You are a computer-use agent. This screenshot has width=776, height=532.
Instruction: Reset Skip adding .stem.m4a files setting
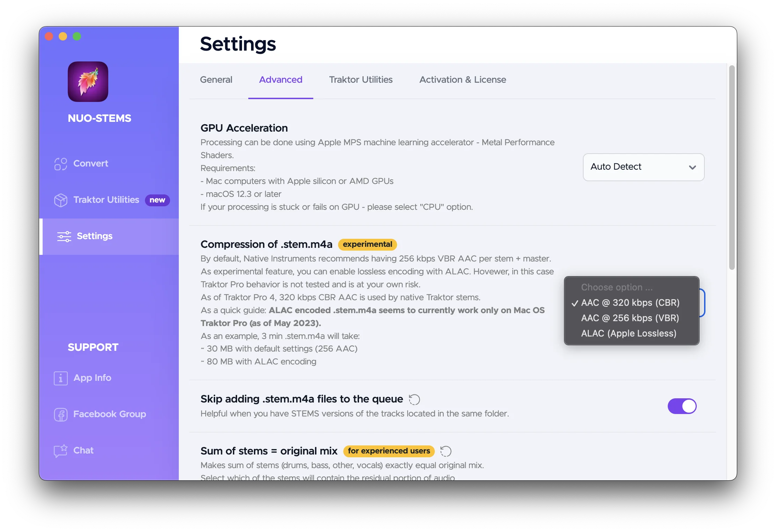(415, 399)
